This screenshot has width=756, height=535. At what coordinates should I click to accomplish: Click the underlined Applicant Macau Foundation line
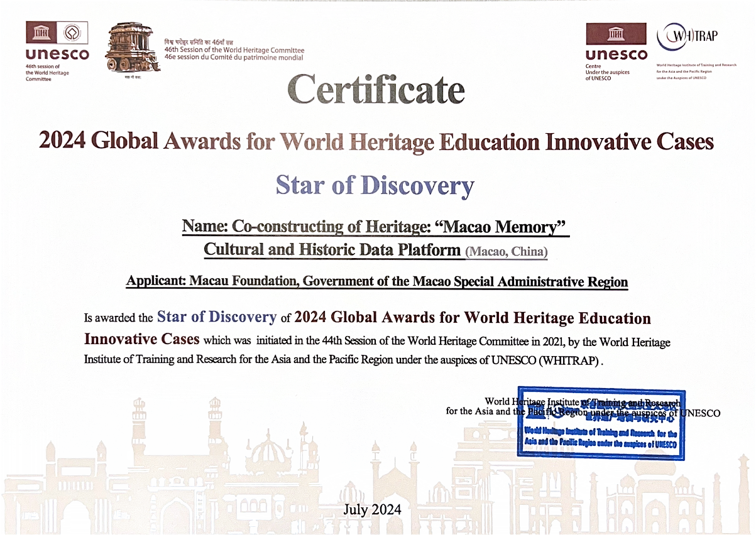point(376,281)
